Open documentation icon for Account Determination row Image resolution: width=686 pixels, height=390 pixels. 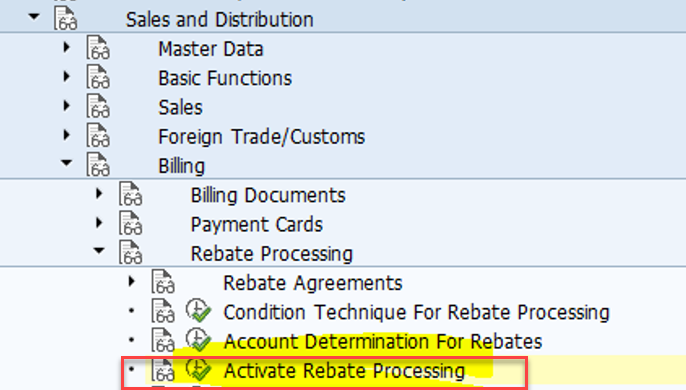coord(163,341)
